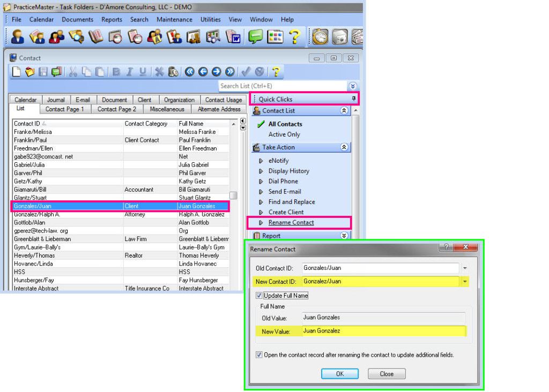Create new record with blank page icon
This screenshot has width=549, height=392.
(x=16, y=72)
